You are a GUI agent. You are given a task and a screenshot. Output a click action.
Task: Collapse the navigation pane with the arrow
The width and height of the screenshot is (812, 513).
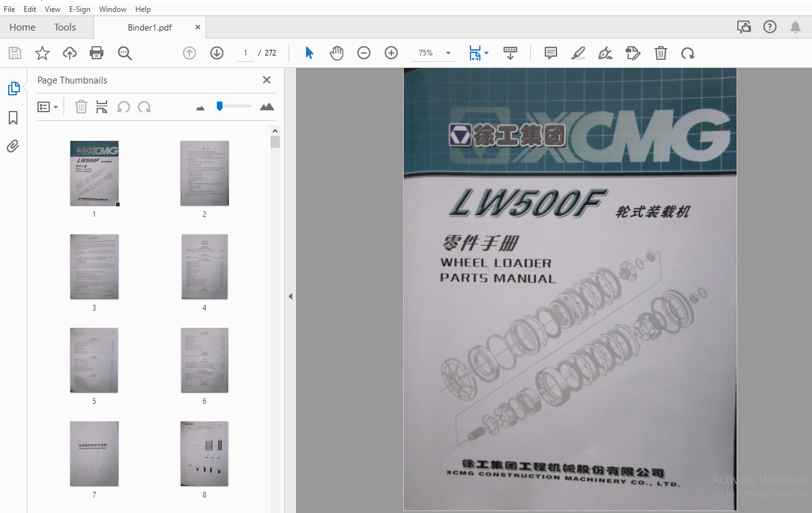290,297
